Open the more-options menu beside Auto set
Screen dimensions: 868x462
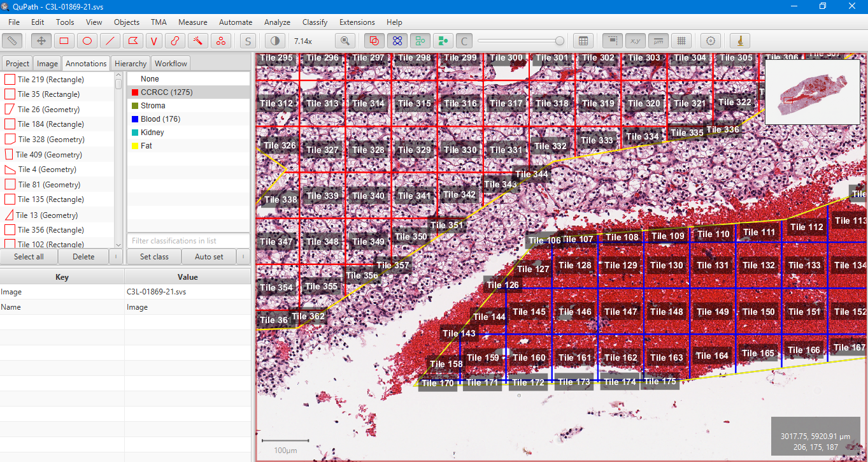244,256
